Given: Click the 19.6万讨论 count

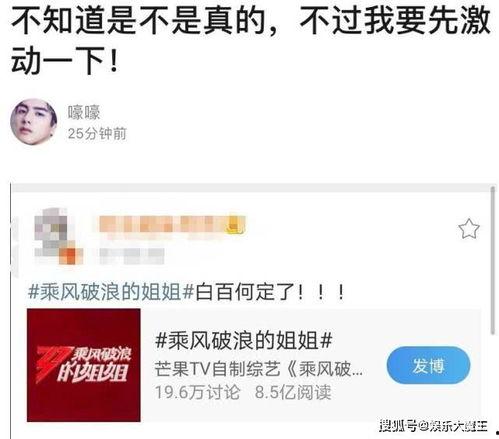Looking at the screenshot, I should pos(197,392).
